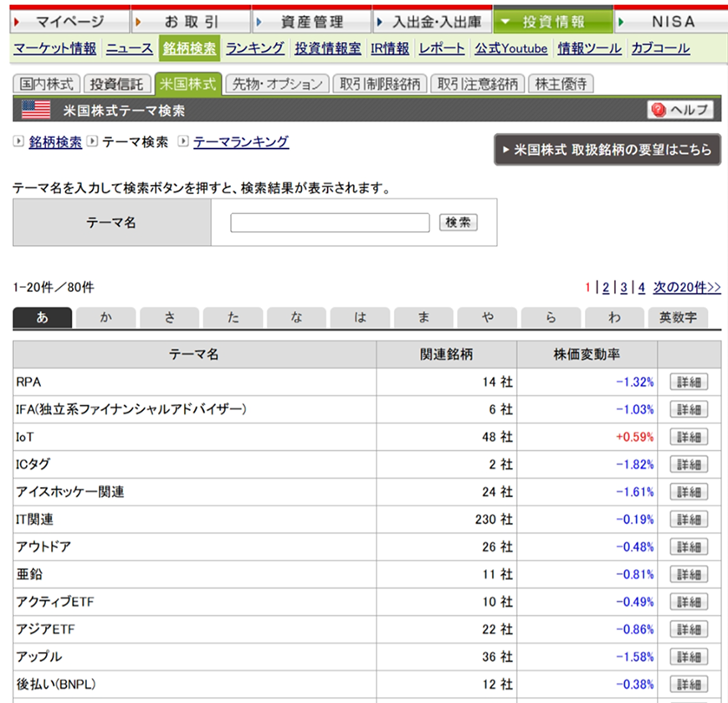728x703 pixels.
Task: Open the ランキング submenu link
Action: pyautogui.click(x=255, y=49)
